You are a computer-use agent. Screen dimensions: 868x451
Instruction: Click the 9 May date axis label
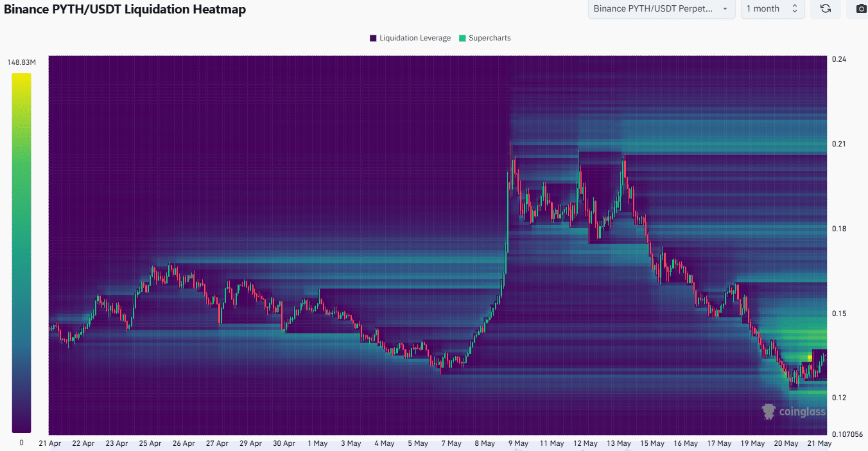517,443
